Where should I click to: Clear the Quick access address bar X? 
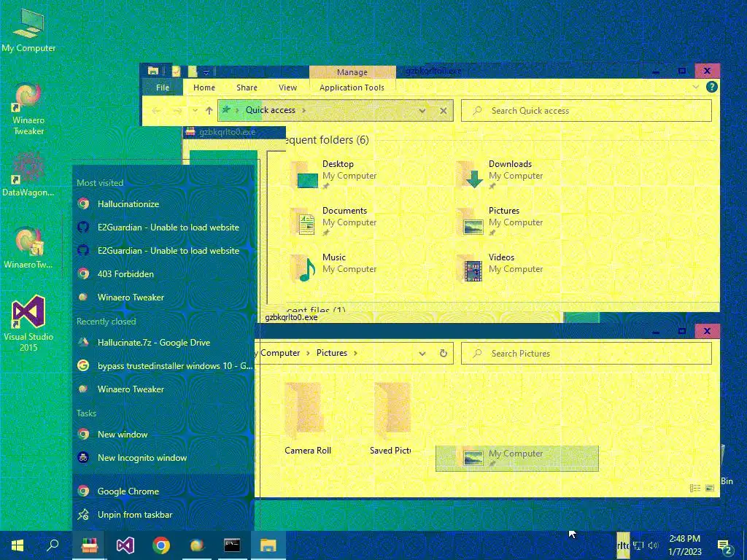tap(443, 111)
